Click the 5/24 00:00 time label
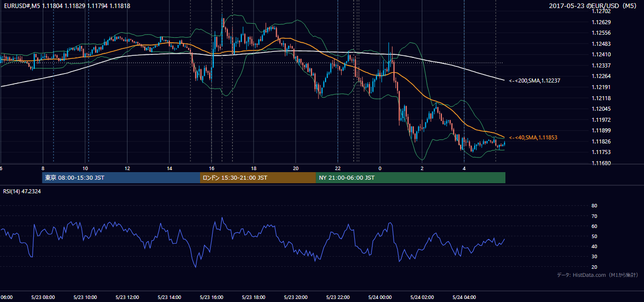Screen dimensions: 644x302 click(380, 297)
